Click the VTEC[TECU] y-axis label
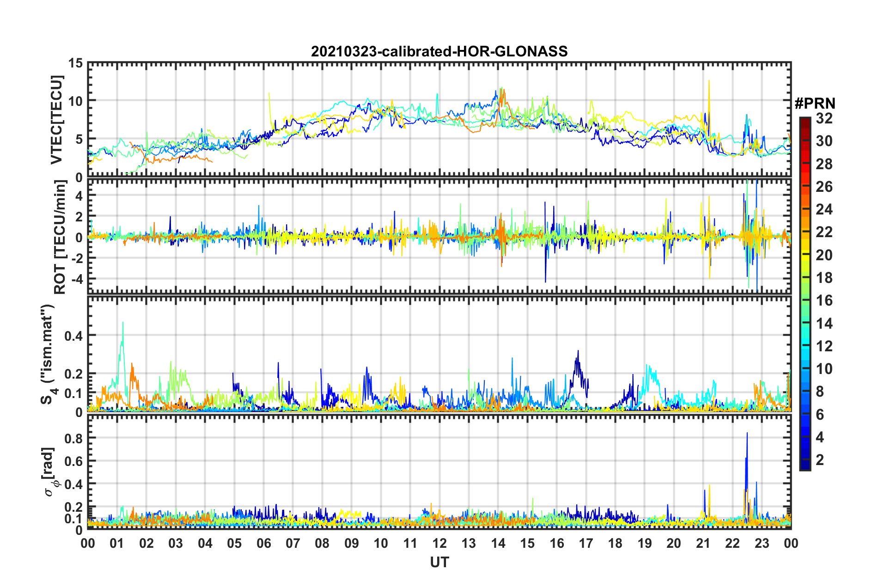 [56, 120]
